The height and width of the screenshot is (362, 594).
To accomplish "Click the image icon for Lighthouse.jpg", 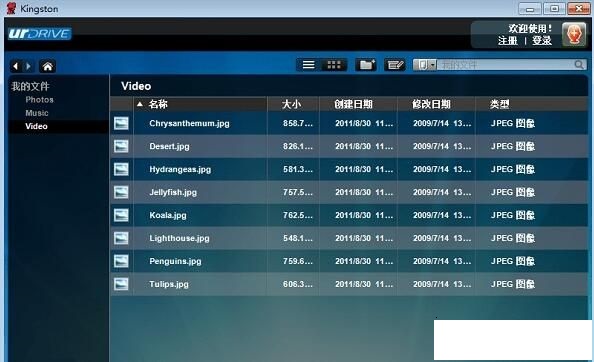I will click(121, 238).
